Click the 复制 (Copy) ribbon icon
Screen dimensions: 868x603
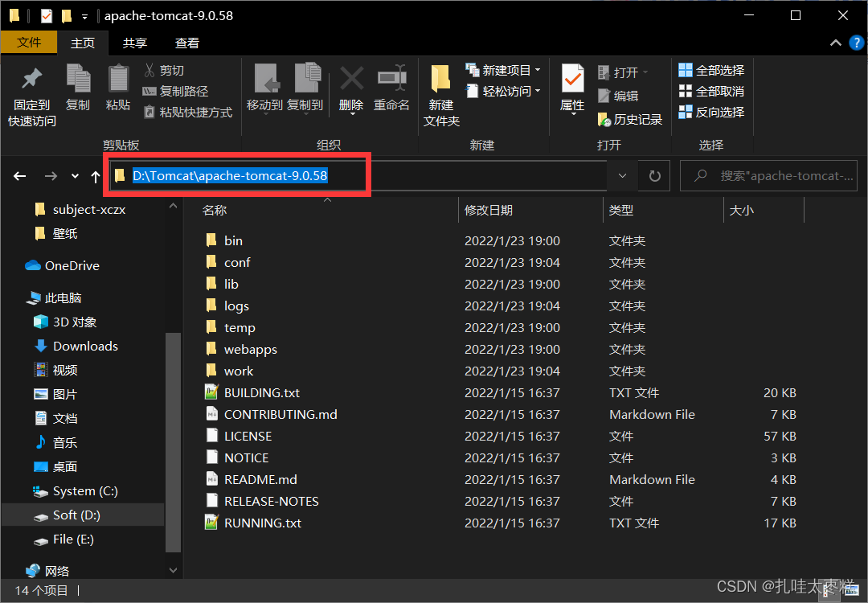point(77,88)
